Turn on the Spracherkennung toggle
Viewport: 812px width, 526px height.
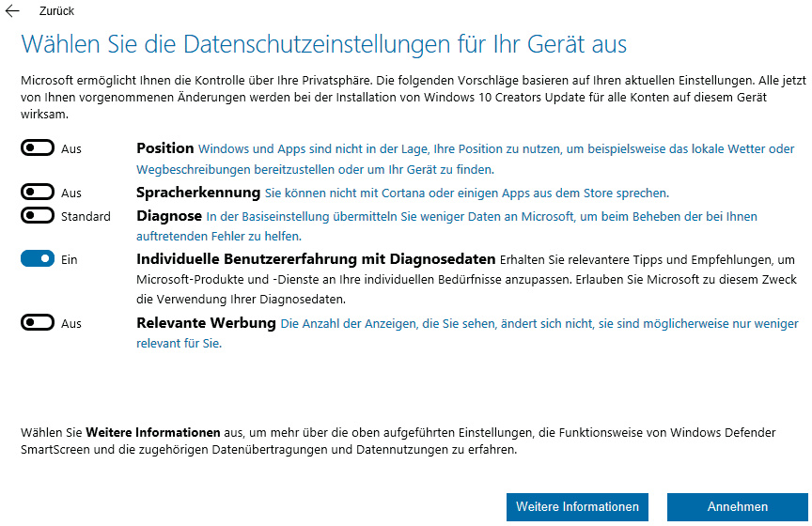coord(38,193)
